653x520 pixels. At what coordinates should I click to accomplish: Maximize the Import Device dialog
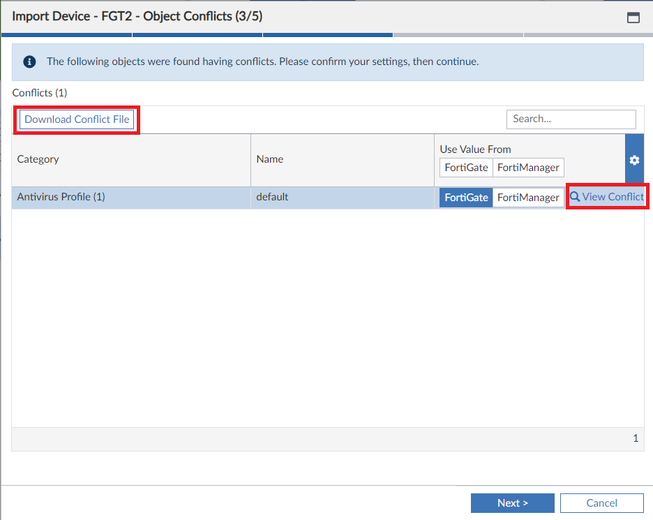pos(633,17)
